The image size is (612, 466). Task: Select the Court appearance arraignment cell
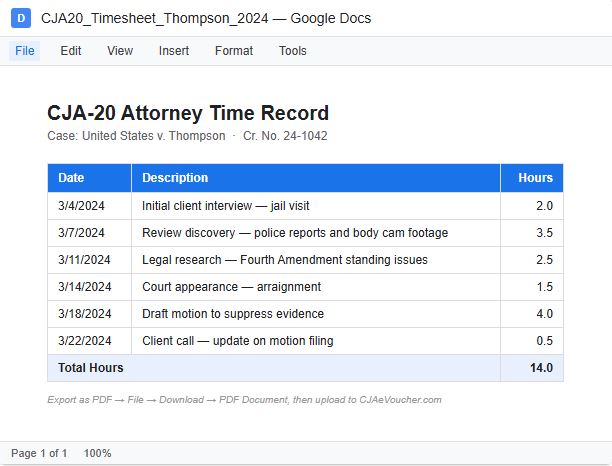click(x=316, y=287)
